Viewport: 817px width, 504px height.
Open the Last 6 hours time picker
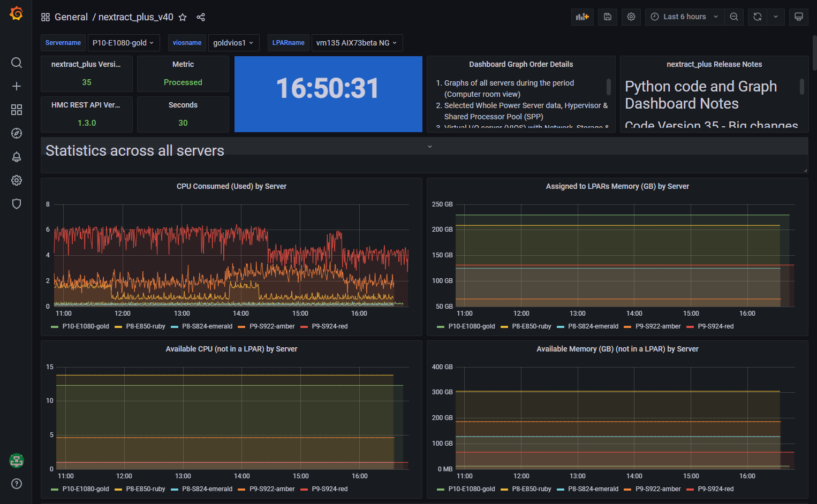tap(684, 17)
